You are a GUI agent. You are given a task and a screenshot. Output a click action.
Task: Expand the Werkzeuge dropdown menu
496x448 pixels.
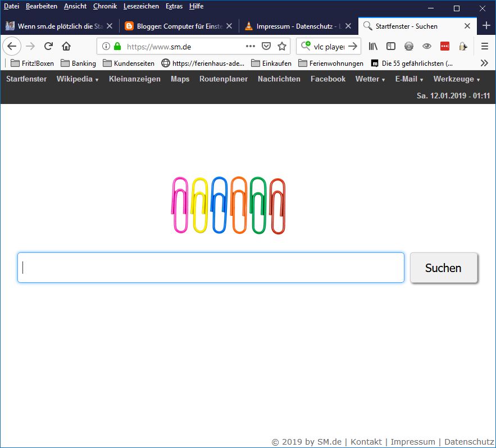coord(457,79)
